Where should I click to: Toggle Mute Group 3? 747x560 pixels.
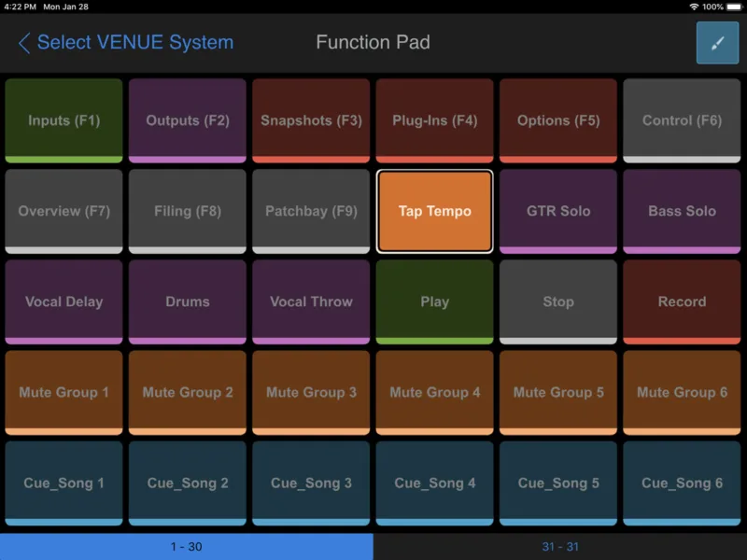(x=311, y=392)
